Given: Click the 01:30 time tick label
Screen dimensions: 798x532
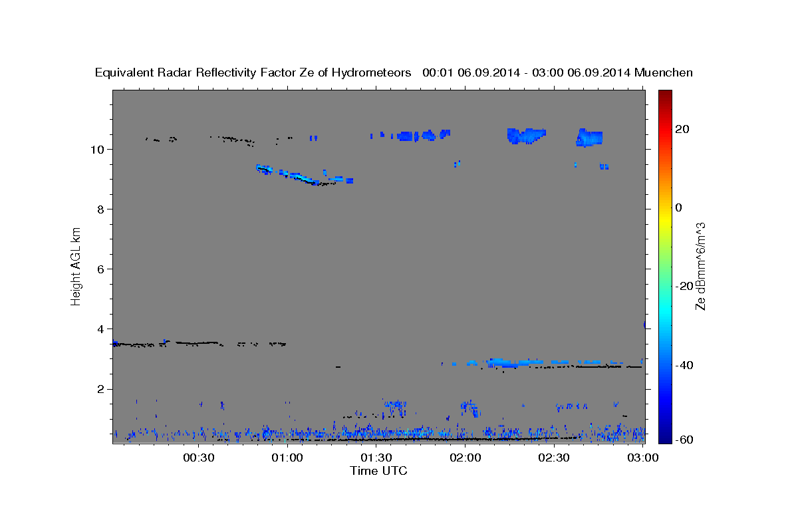Looking at the screenshot, I should point(377,458).
